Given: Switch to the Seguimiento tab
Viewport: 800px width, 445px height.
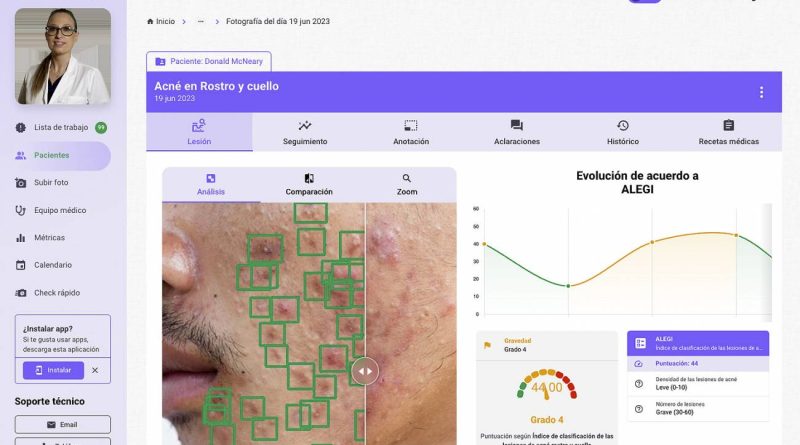Looking at the screenshot, I should click(x=305, y=132).
